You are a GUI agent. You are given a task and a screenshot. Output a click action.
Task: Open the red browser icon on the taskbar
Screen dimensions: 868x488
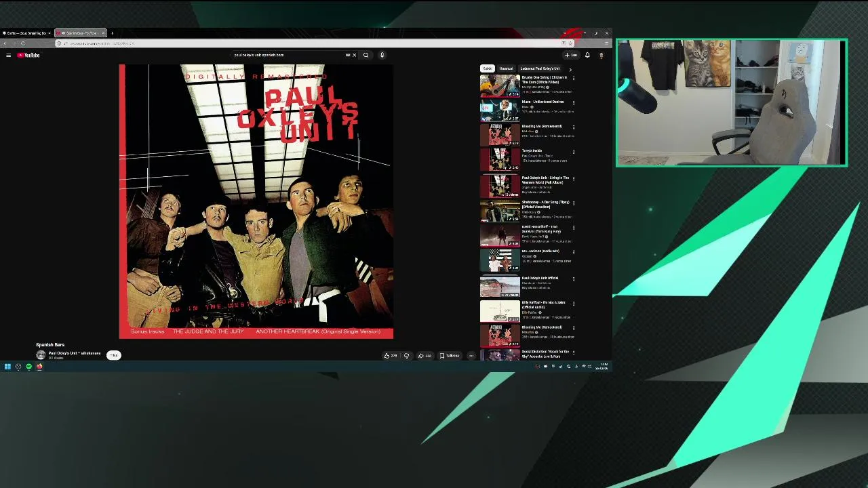[39, 367]
